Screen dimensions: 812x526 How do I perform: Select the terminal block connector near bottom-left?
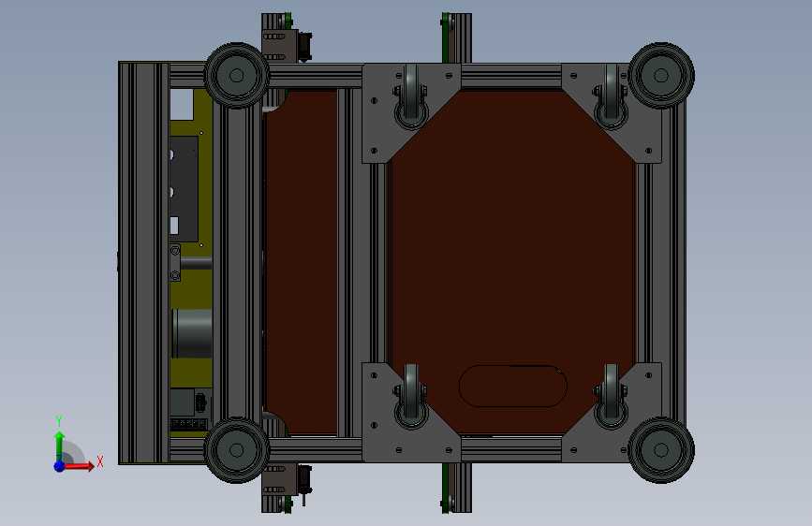pos(188,425)
